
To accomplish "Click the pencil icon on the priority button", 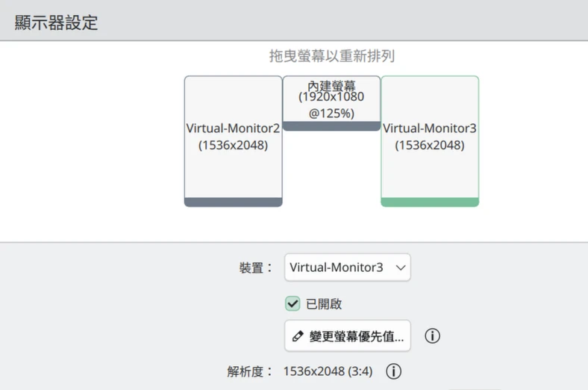I will click(298, 336).
